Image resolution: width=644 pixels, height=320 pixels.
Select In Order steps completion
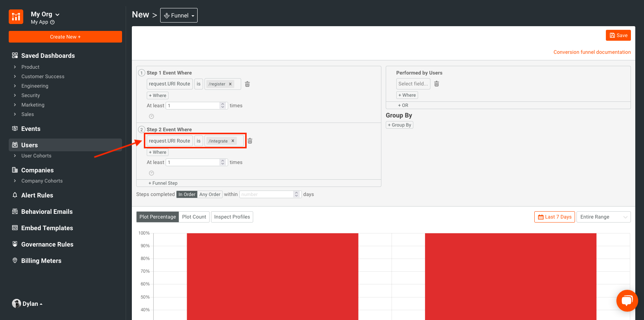pyautogui.click(x=187, y=195)
